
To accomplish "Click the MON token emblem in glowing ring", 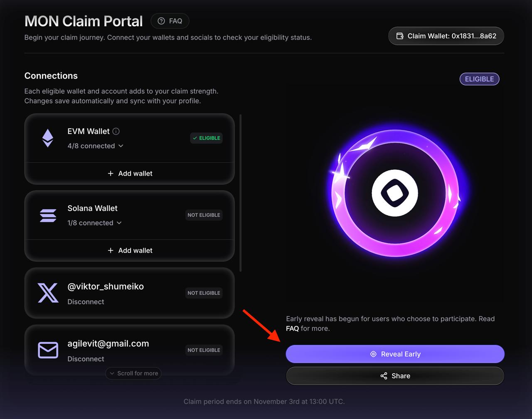I will coord(395,193).
